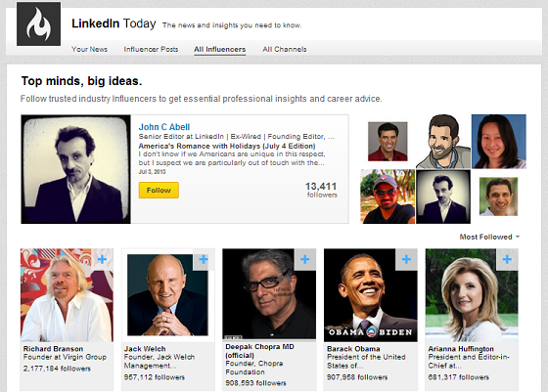This screenshot has height=392, width=548.
Task: Open America's Romance with Holidays article
Action: click(x=227, y=146)
